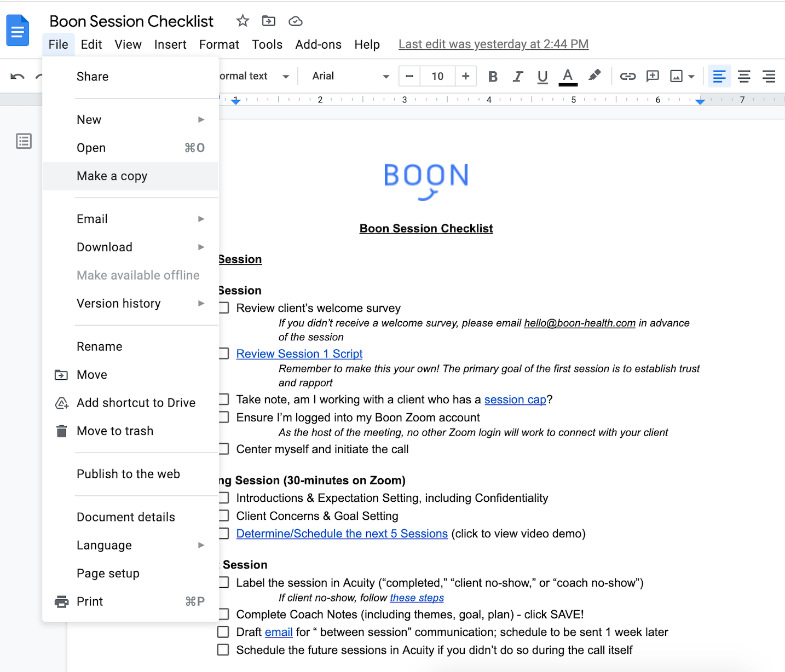Choose Rename in the File menu
Screen dimensions: 785x672
click(130, 347)
